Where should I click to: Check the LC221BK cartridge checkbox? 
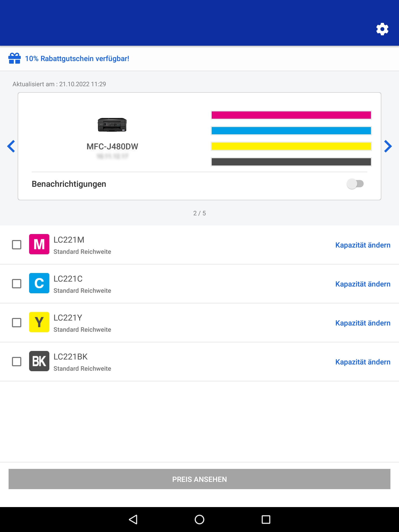click(17, 362)
